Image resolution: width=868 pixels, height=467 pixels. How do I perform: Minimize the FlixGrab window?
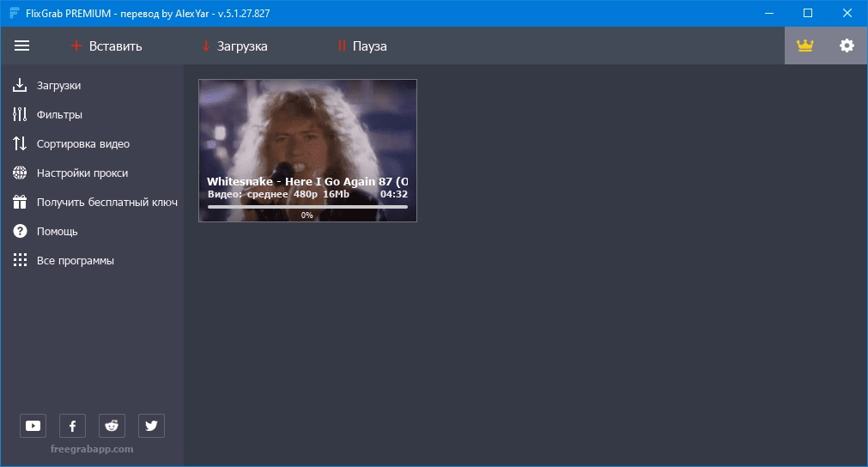(769, 13)
